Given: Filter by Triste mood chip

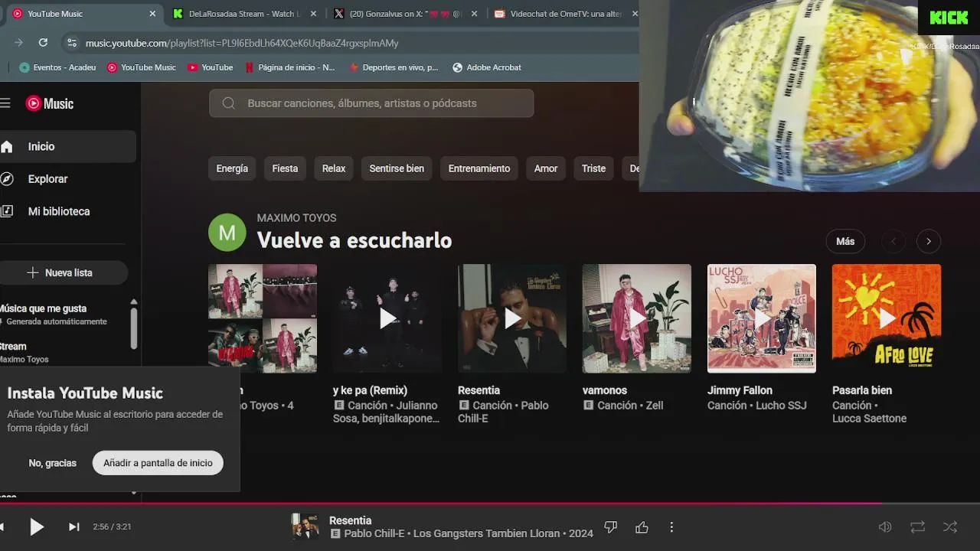Looking at the screenshot, I should (593, 168).
